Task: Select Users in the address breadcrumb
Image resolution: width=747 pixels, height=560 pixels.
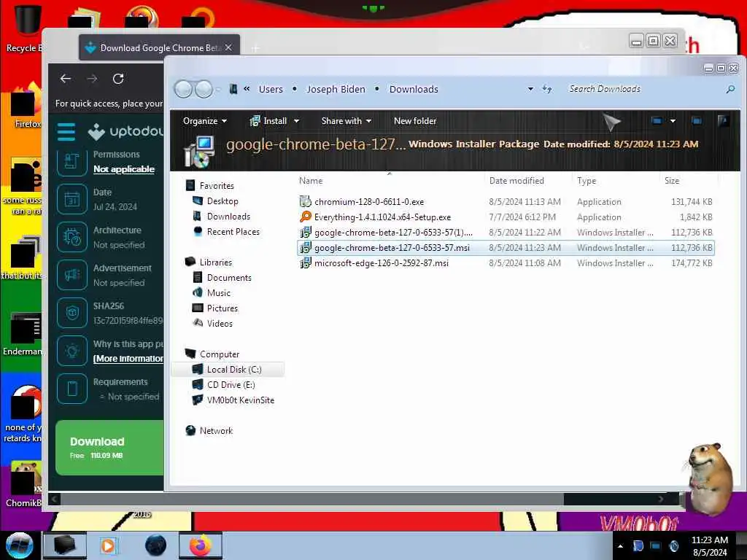Action: 271,89
